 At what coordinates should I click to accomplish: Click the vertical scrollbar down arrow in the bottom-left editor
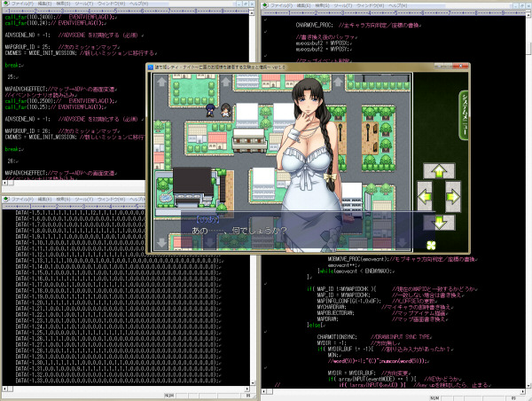coord(253,383)
